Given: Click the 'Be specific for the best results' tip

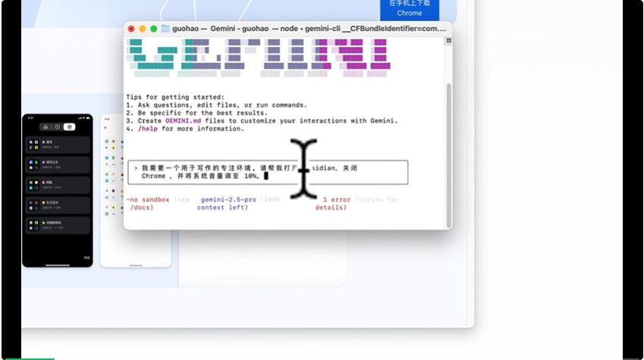Looking at the screenshot, I should tap(196, 113).
